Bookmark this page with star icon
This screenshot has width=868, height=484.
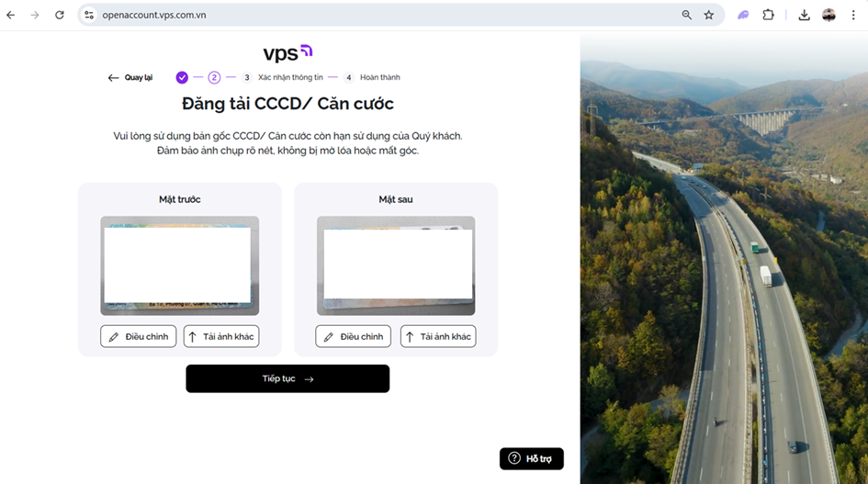click(x=708, y=15)
